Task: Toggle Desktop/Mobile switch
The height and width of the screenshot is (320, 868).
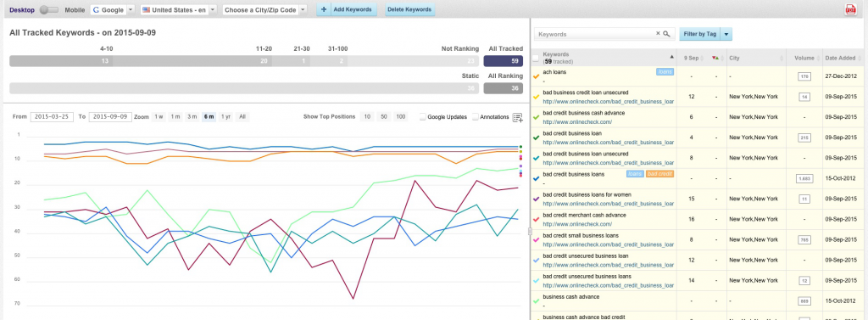Action: pos(48,10)
